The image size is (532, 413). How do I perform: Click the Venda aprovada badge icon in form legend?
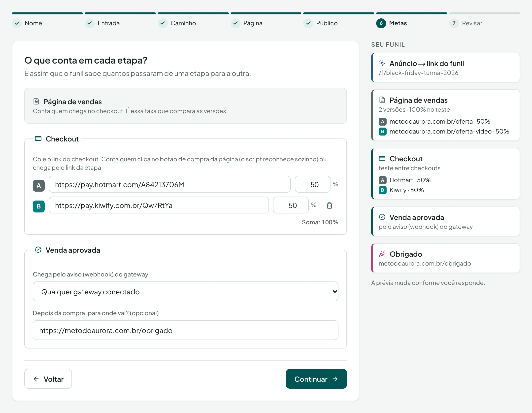coord(38,250)
